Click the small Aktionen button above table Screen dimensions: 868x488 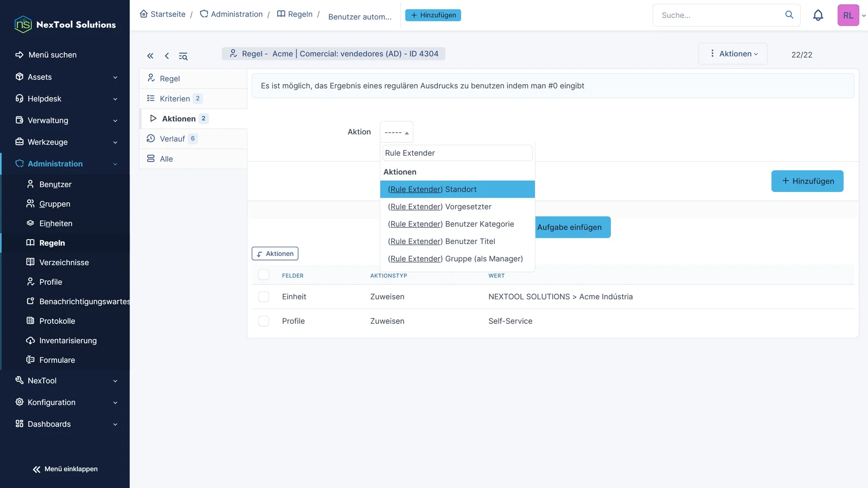click(x=275, y=254)
